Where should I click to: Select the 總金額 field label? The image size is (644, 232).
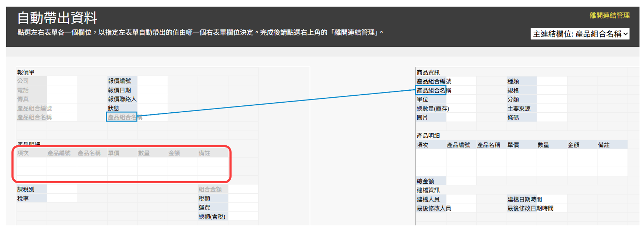tap(425, 181)
